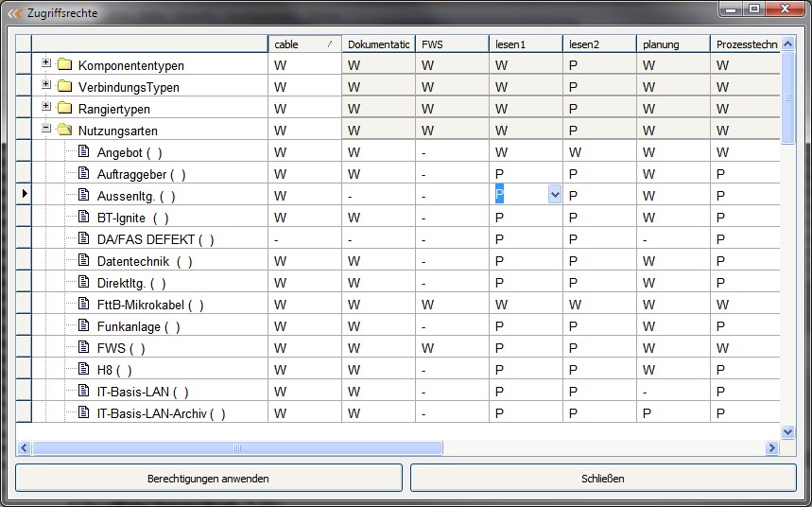The height and width of the screenshot is (507, 812).
Task: Click the lesen1 column header
Action: (526, 44)
